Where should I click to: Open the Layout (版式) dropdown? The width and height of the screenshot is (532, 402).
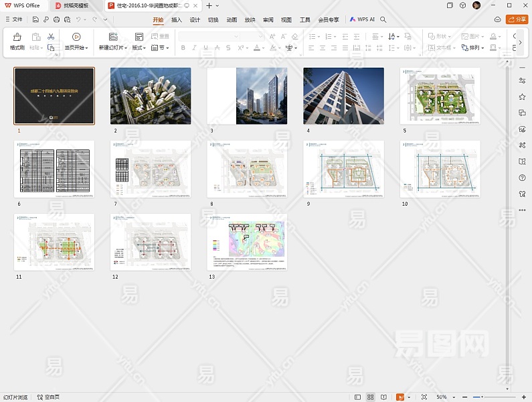pos(139,48)
